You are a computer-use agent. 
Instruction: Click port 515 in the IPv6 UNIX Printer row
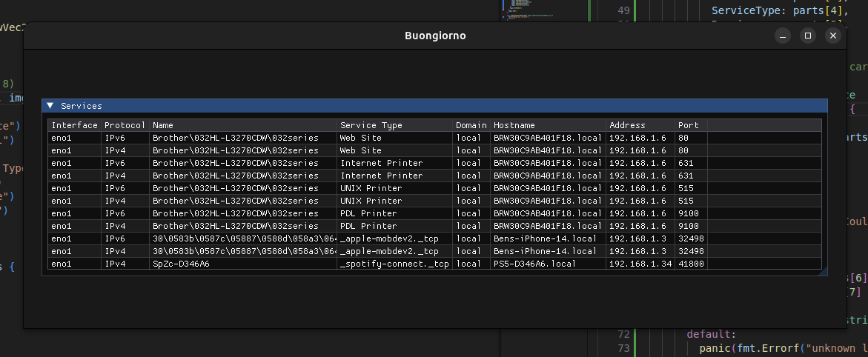click(686, 188)
